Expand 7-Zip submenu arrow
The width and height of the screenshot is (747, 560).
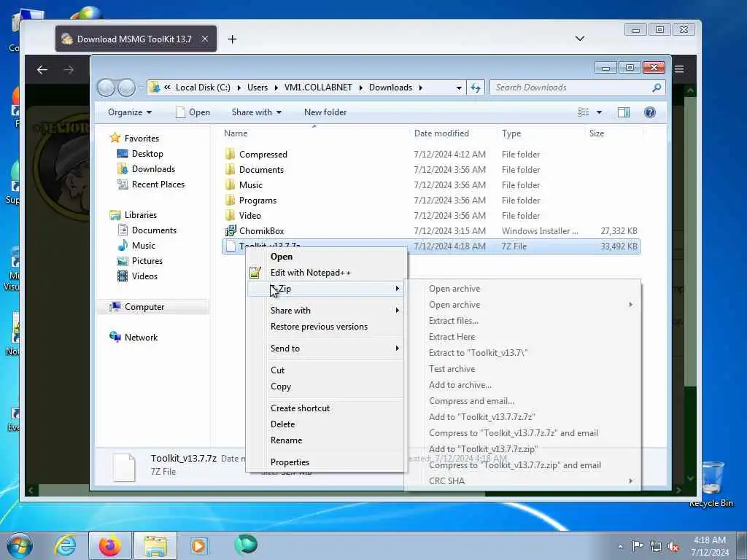point(397,289)
